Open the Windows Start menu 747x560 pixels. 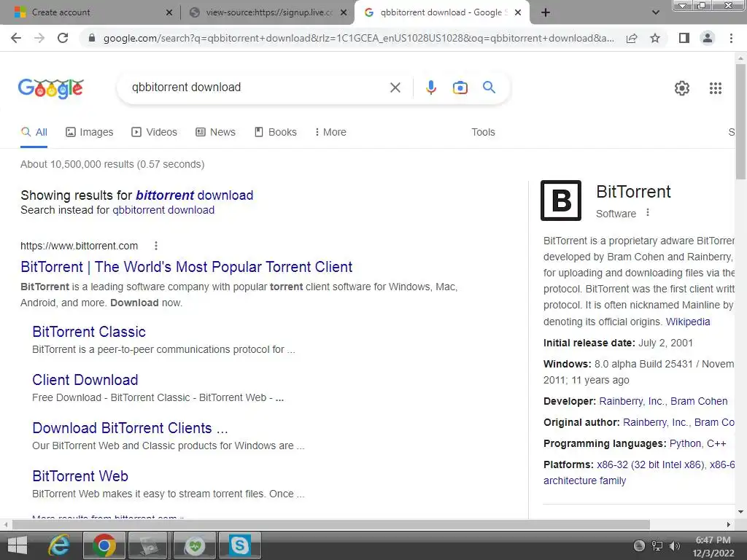18,545
